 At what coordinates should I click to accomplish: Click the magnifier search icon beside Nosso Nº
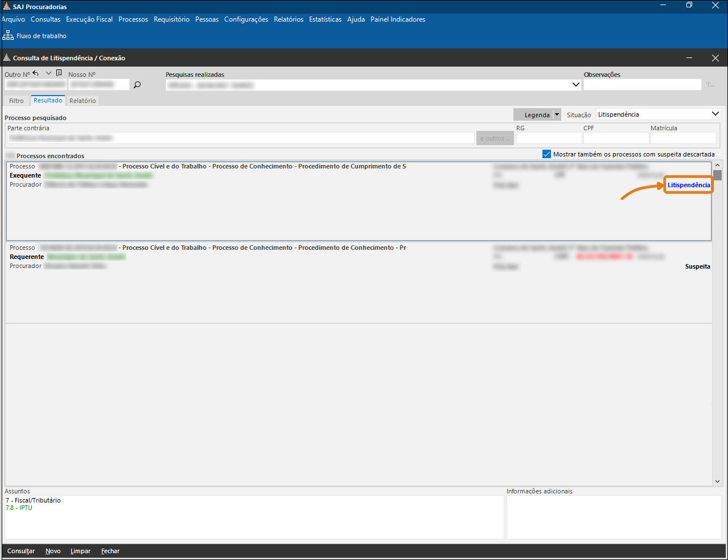pos(137,85)
